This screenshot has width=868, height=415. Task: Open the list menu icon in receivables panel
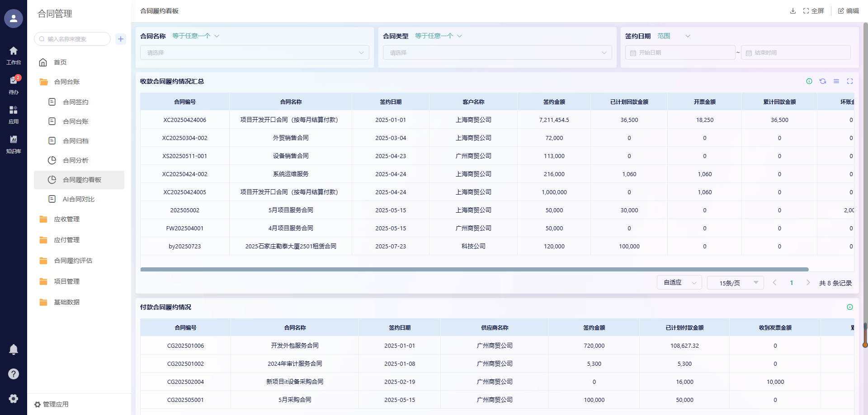[836, 81]
